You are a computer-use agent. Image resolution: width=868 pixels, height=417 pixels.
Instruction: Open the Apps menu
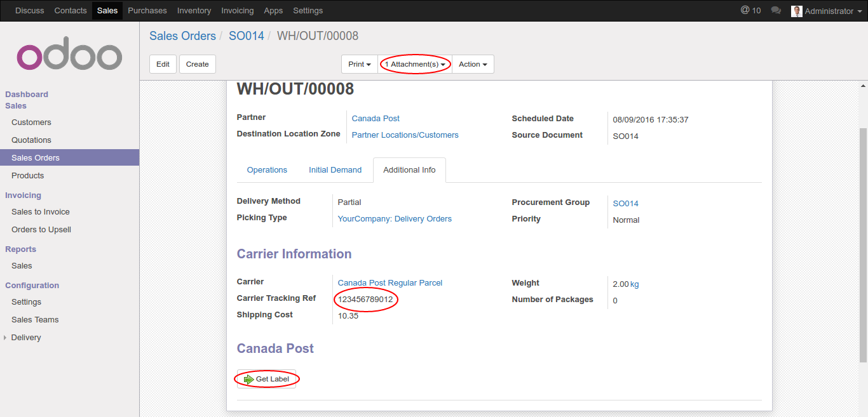pyautogui.click(x=273, y=11)
